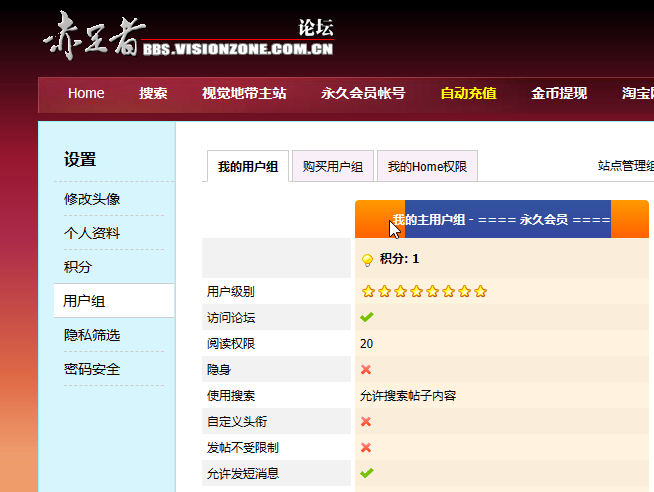
Task: Click the red cross in 发帖不受限制 row
Action: 366,447
